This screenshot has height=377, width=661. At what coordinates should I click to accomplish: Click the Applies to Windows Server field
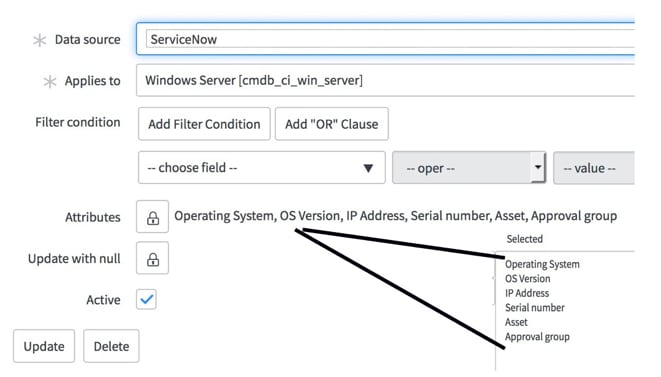click(x=385, y=80)
